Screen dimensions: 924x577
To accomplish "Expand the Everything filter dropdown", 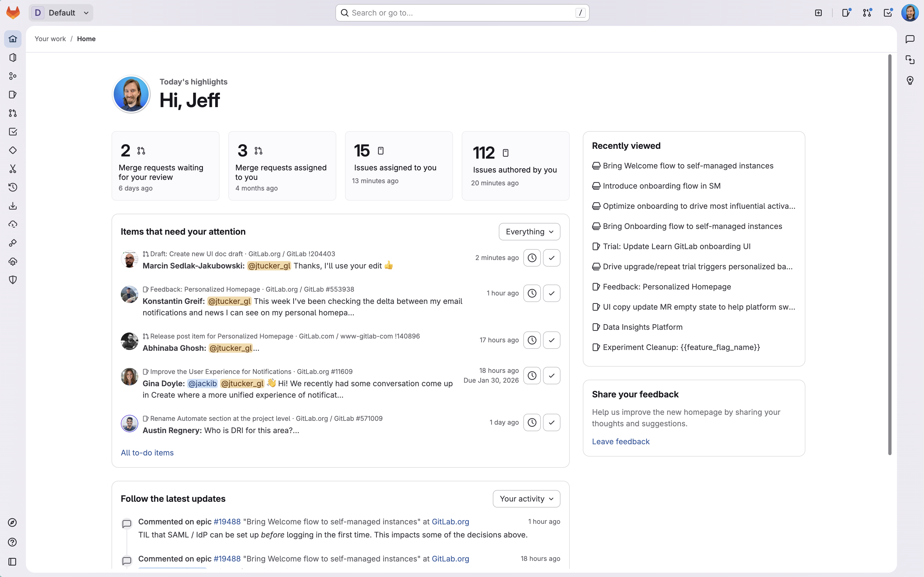I will 529,232.
